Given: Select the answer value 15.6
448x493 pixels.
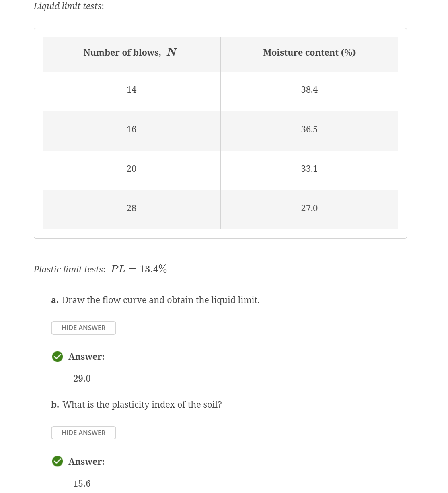Looking at the screenshot, I should (x=82, y=483).
